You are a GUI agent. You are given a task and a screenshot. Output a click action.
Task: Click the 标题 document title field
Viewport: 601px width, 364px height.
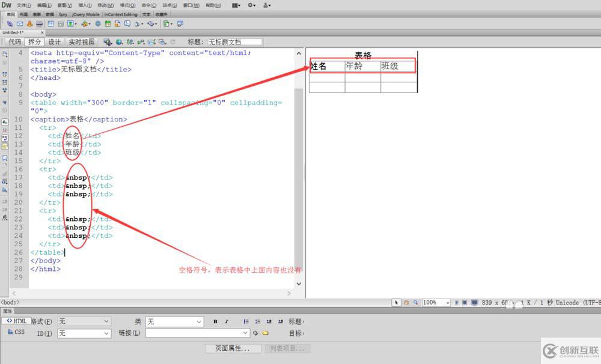click(235, 42)
